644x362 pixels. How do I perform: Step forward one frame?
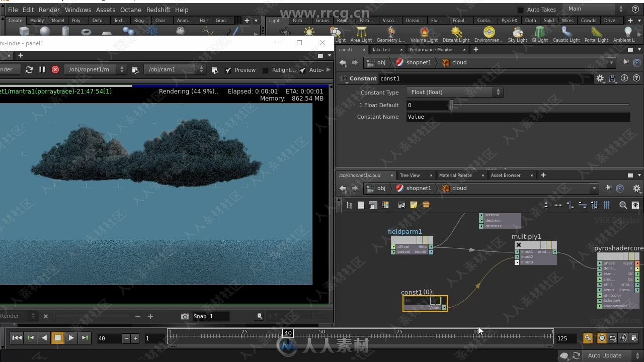(x=85, y=338)
